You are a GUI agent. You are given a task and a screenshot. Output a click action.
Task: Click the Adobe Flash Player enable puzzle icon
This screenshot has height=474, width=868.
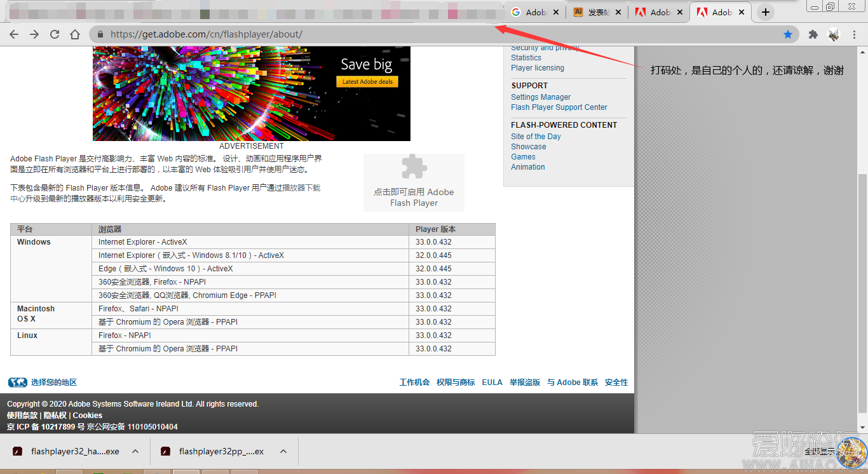(x=414, y=165)
